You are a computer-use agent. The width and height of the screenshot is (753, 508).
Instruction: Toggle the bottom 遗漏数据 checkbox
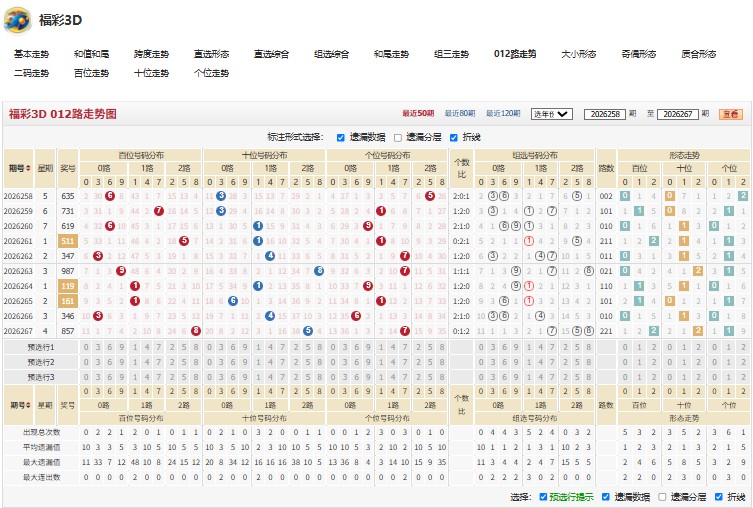(x=606, y=497)
